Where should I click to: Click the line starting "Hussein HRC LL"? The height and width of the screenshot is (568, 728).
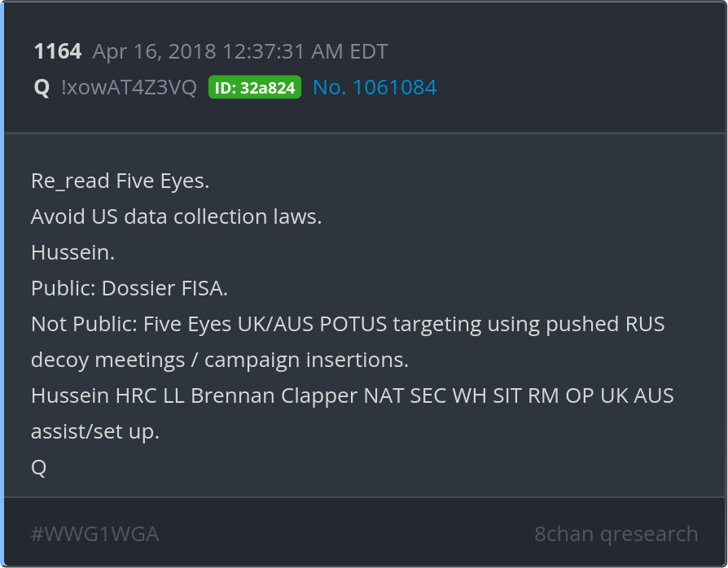point(352,395)
